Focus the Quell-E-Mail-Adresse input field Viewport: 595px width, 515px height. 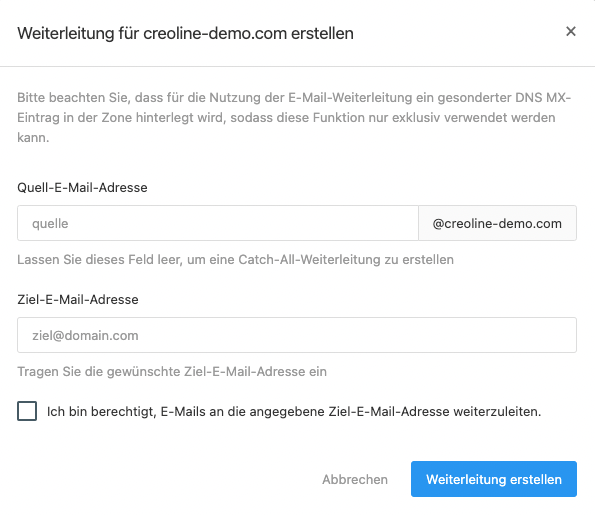218,223
